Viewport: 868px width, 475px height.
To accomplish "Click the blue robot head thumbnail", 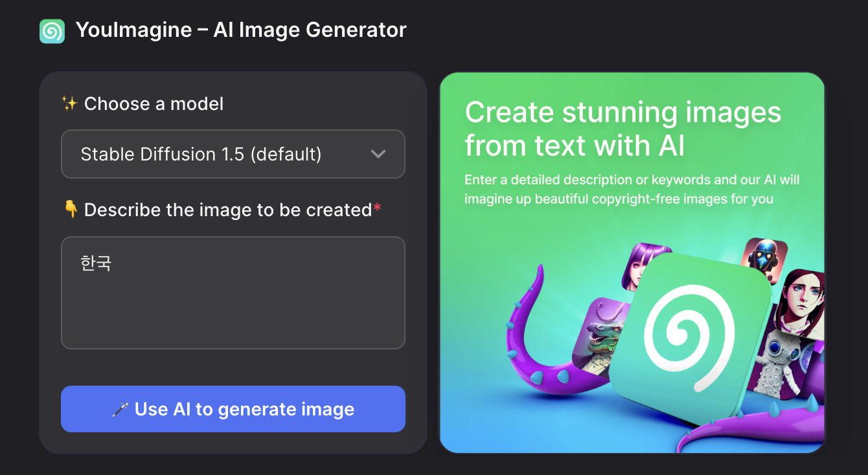I will (764, 261).
